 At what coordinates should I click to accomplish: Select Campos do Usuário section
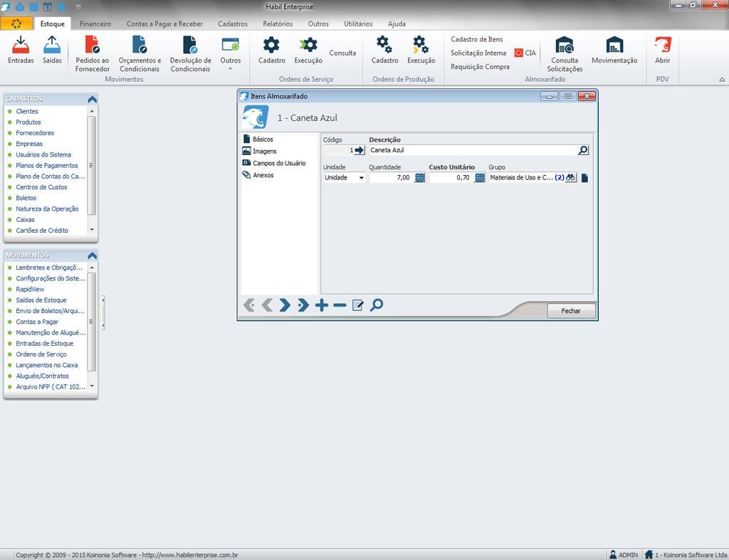tap(274, 163)
